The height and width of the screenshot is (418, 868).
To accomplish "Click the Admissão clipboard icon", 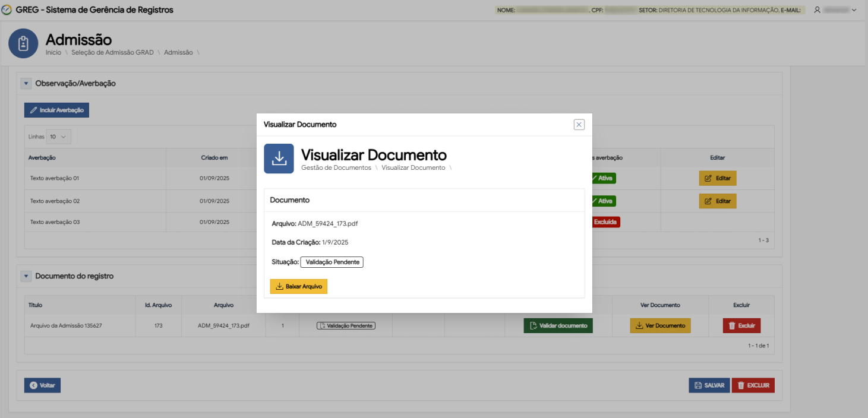I will [x=23, y=43].
